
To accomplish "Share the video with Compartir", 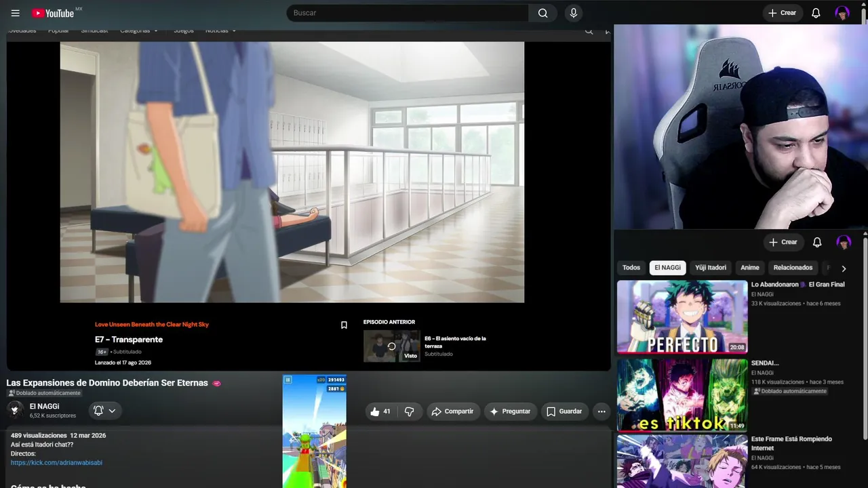I will (452, 411).
